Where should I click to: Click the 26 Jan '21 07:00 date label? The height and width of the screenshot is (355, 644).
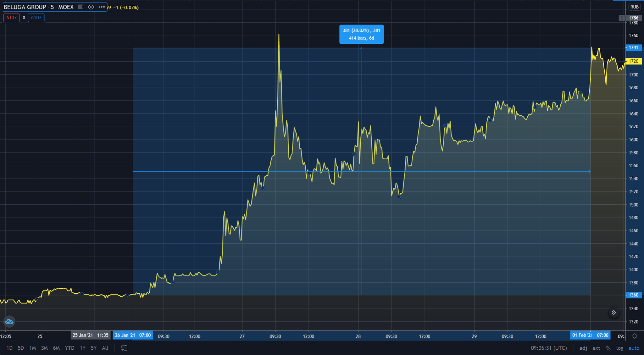click(x=133, y=335)
